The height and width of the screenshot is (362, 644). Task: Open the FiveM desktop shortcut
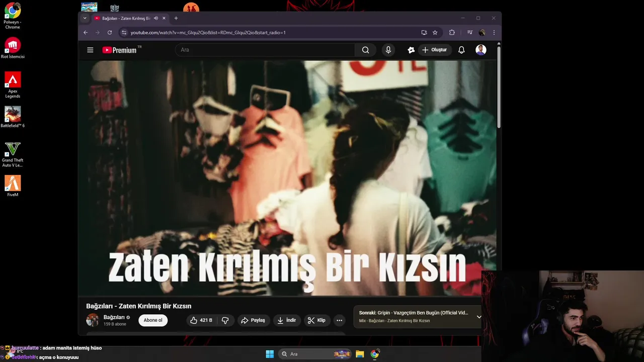[x=13, y=186]
